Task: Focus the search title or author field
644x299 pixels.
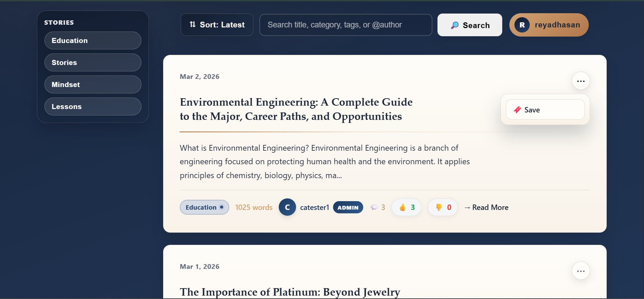Action: (346, 25)
